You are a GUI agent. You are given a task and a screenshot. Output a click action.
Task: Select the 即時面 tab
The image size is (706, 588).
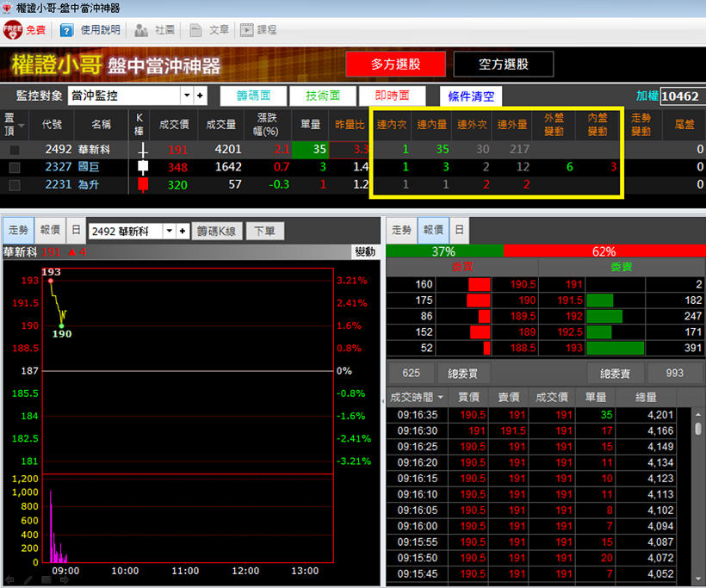click(x=392, y=96)
